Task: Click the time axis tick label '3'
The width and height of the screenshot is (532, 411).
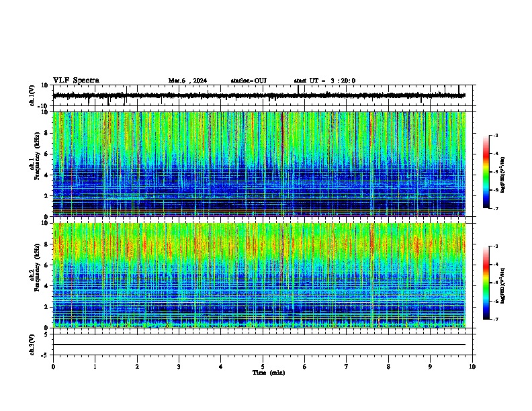Action: pos(179,367)
